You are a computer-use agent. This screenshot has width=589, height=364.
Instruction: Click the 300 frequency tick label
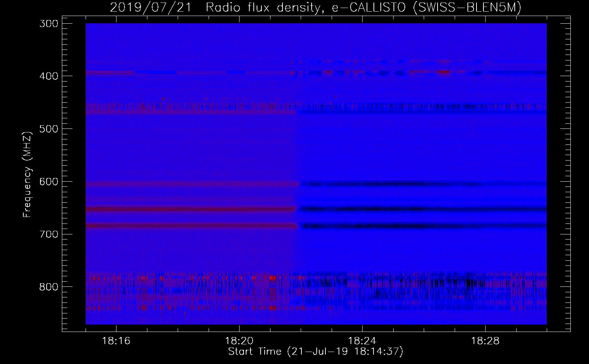(48, 23)
